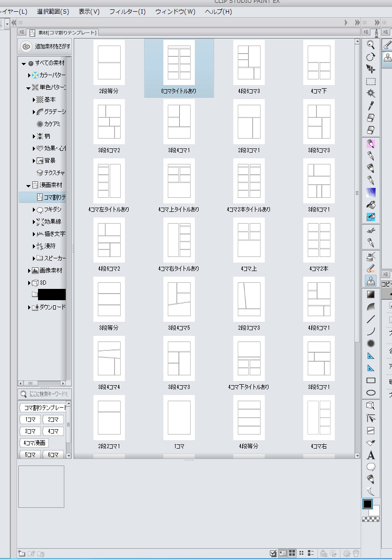
Task: Click the delete material trash icon
Action: [x=356, y=553]
